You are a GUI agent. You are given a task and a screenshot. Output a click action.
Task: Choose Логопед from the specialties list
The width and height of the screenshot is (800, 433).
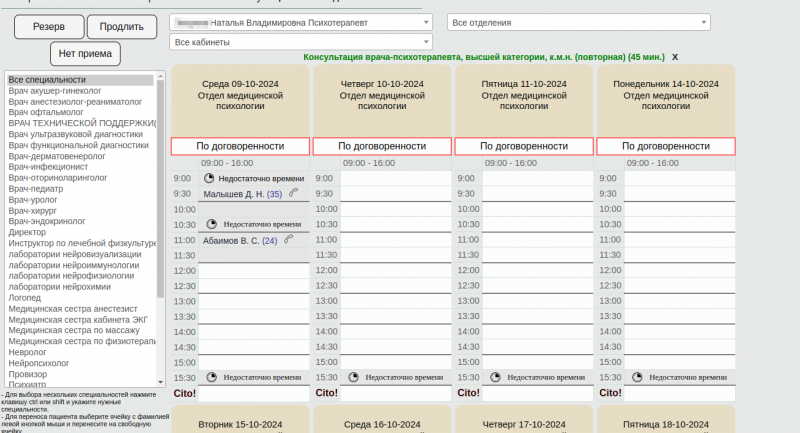click(25, 297)
